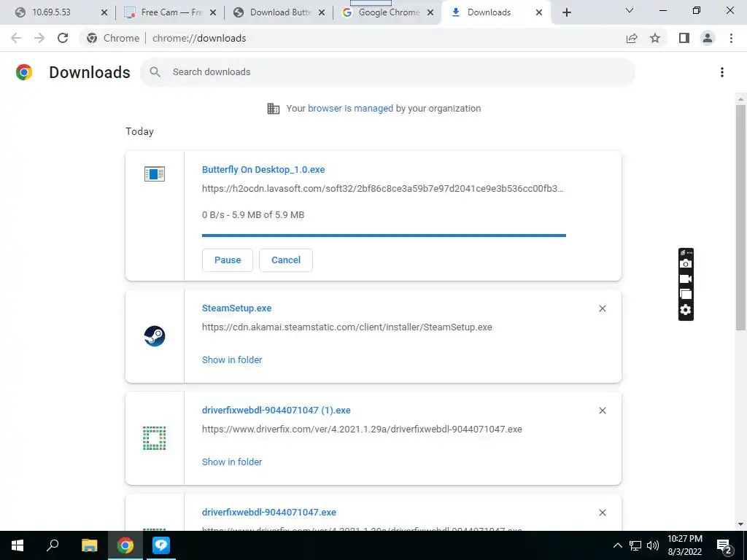The image size is (747, 560).
Task: Click the browser back arrow
Action: pyautogui.click(x=16, y=38)
